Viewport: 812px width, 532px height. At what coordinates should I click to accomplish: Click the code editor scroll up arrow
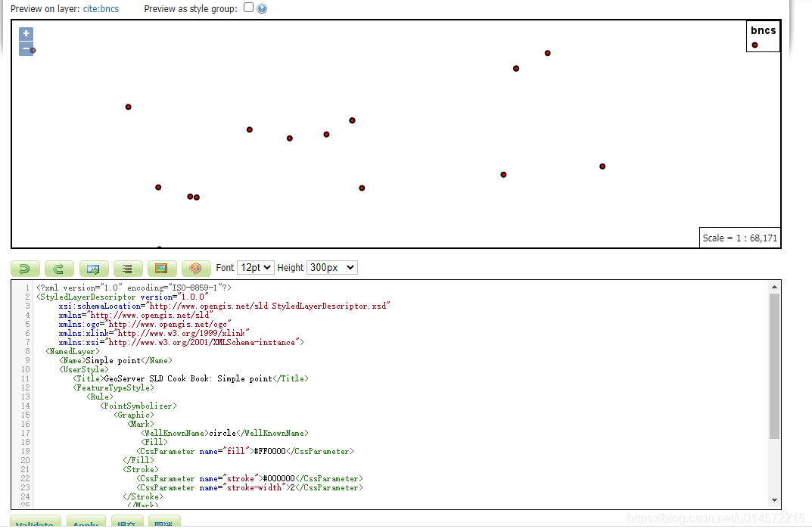click(775, 287)
